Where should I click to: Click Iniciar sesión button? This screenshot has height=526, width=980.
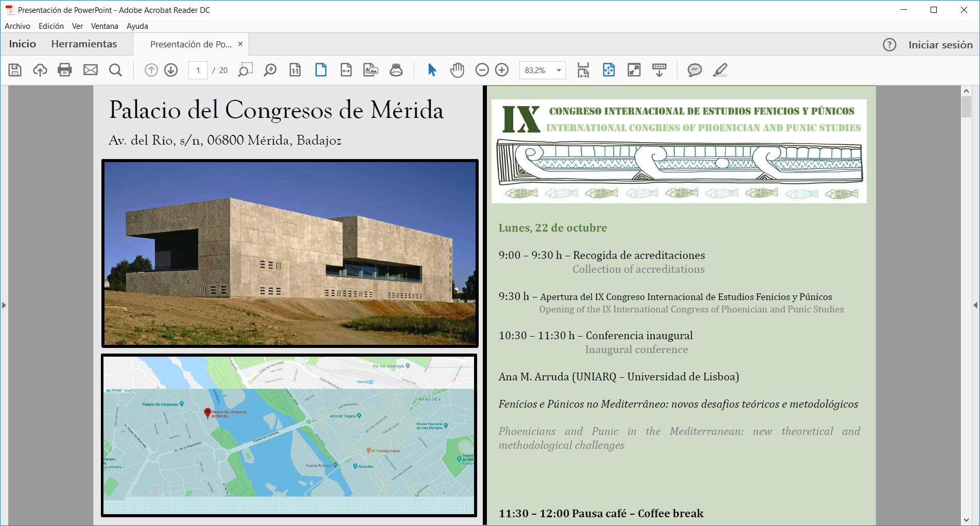click(x=940, y=45)
